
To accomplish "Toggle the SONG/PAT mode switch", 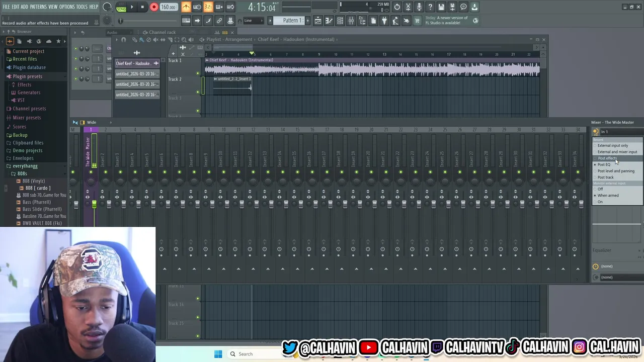I will point(121,7).
